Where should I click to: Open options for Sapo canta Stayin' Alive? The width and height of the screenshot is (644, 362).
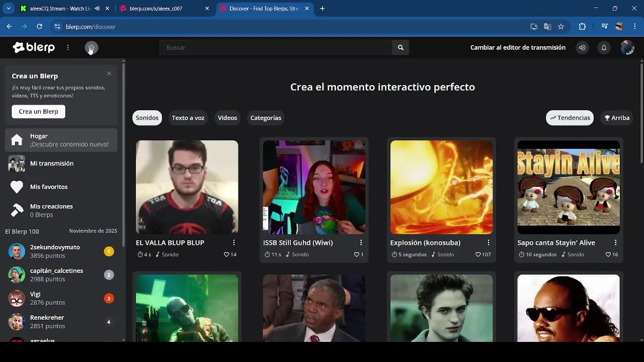point(615,243)
